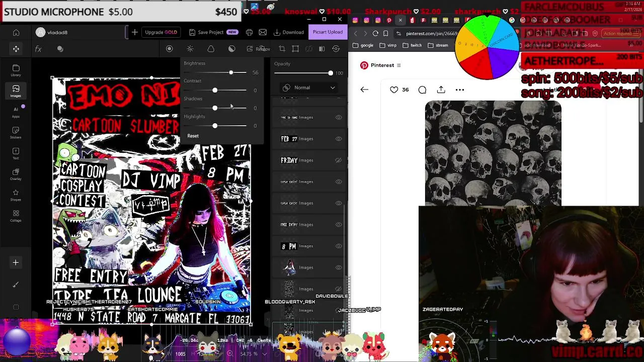Open the vimp bookmarks folder
The image size is (644, 362).
[388, 45]
